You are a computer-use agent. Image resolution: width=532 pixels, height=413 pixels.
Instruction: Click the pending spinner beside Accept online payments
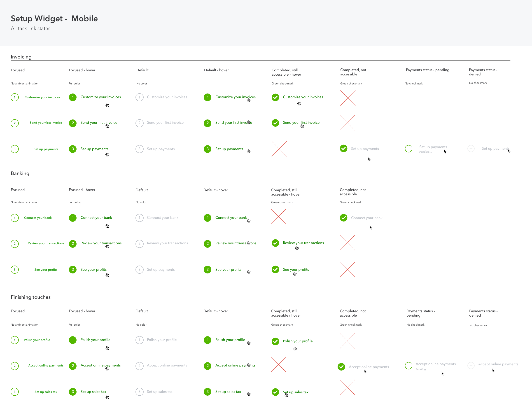pyautogui.click(x=408, y=366)
